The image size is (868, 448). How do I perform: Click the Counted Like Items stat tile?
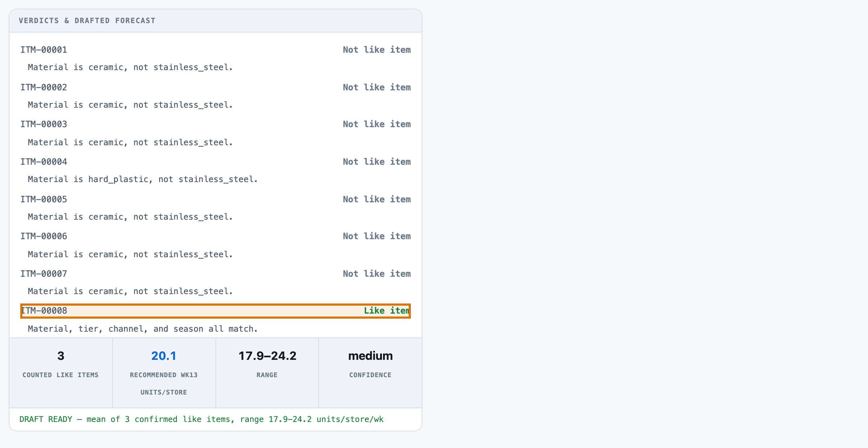(x=61, y=373)
